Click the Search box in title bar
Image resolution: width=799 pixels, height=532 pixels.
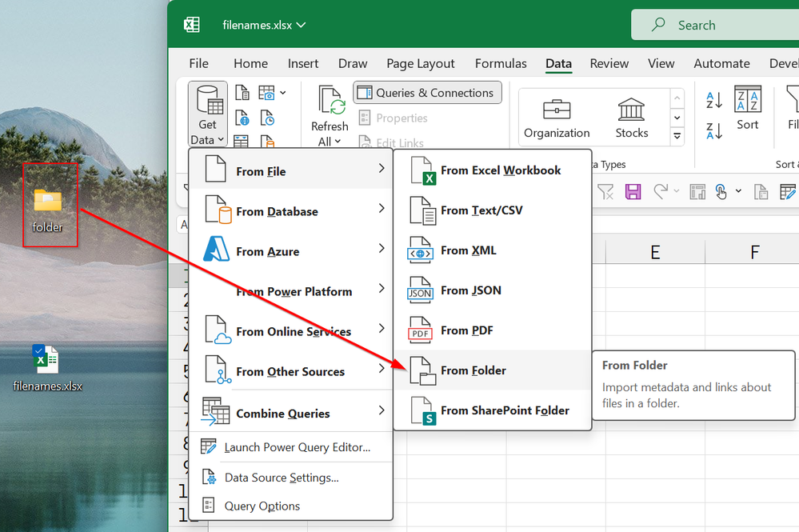tap(715, 25)
